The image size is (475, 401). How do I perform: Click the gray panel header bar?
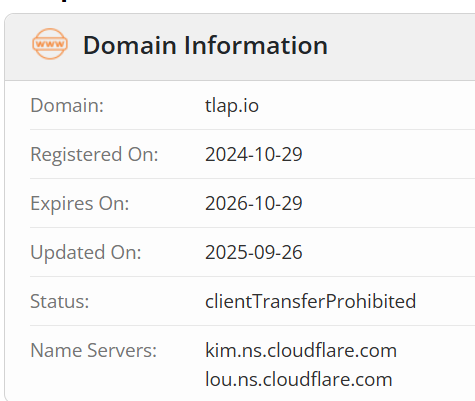[240, 47]
